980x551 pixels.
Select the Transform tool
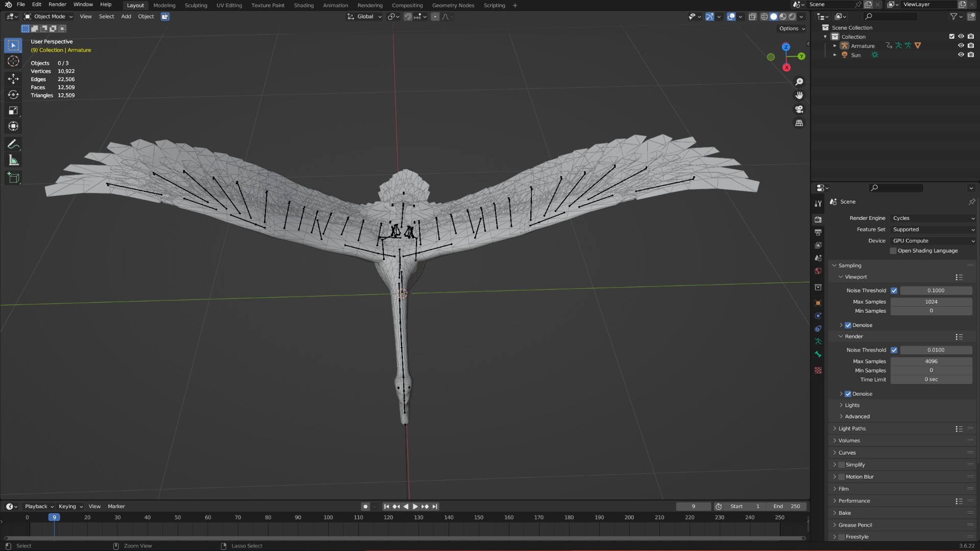pos(13,126)
